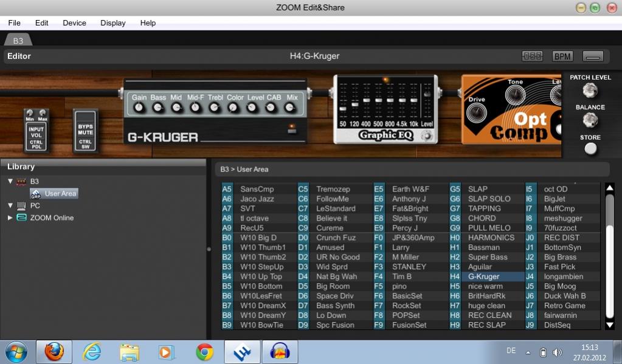
Task: Expand the ZOOM Online tree node
Action: point(10,218)
